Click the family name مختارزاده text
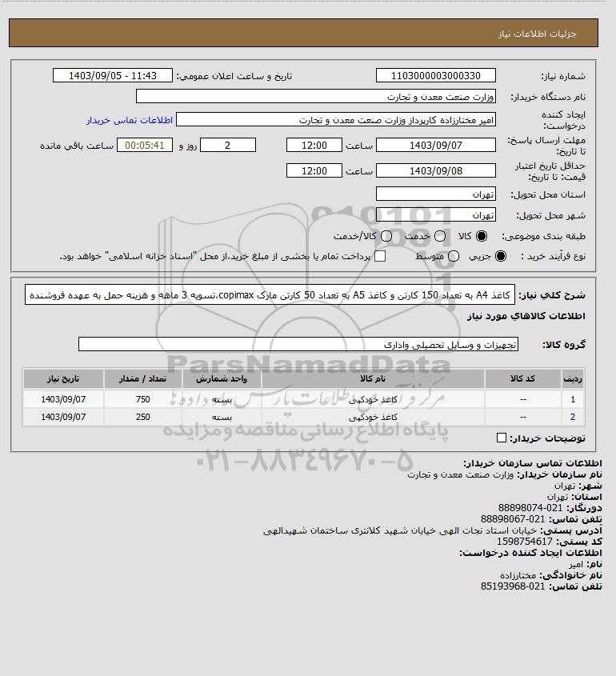The image size is (616, 676). [x=518, y=575]
